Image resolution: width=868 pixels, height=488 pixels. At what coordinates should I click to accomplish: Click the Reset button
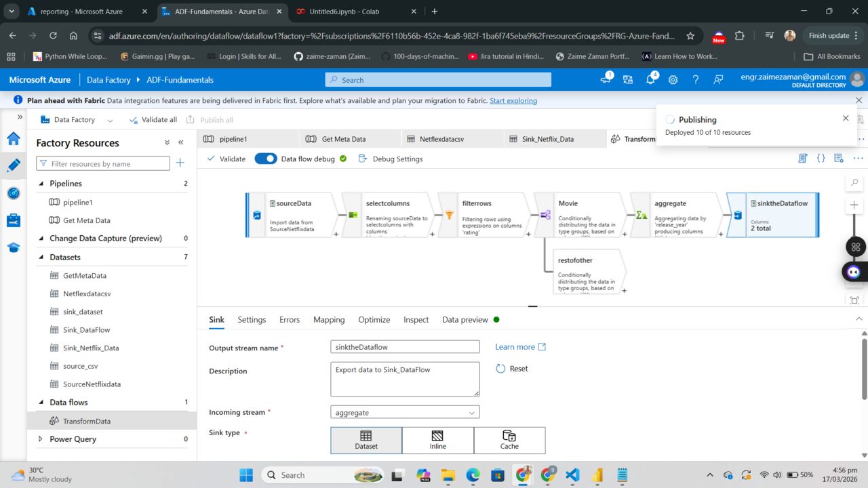coord(512,369)
